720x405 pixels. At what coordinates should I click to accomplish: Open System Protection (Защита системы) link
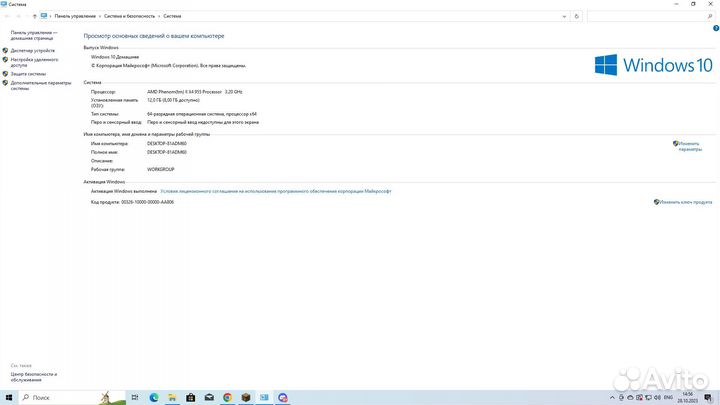point(28,74)
